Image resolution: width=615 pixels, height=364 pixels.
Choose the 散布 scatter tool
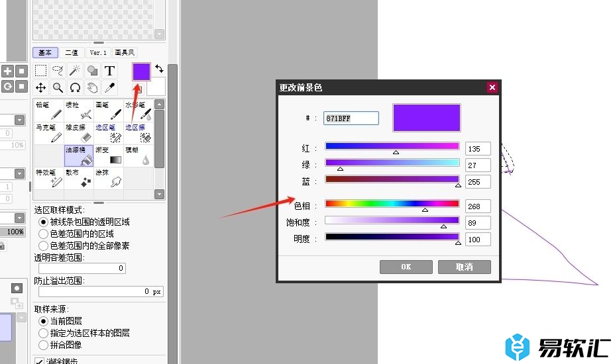pos(79,178)
